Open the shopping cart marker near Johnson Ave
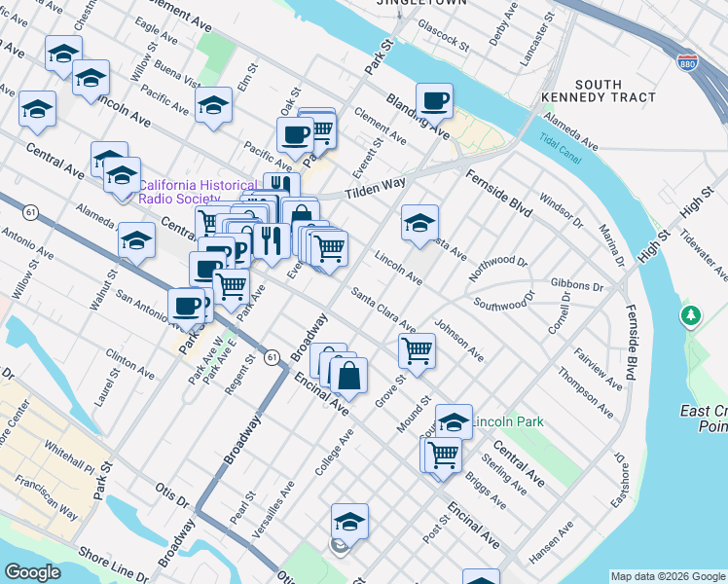The width and height of the screenshot is (728, 584). (x=417, y=354)
